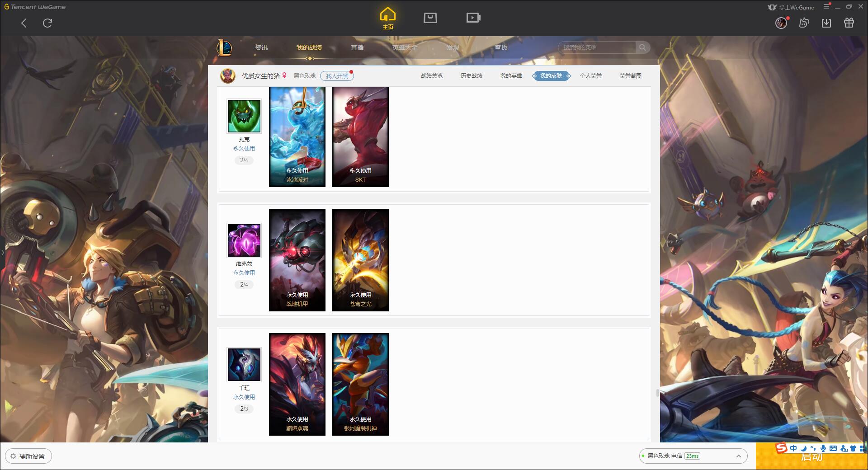Toggle Sogou moon half-width mode

pos(803,448)
